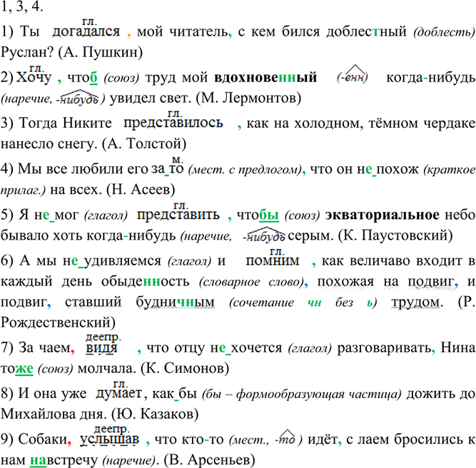The height and width of the screenshot is (468, 476).
Task: Click the bold word "экваториальное"
Action: tap(382, 215)
